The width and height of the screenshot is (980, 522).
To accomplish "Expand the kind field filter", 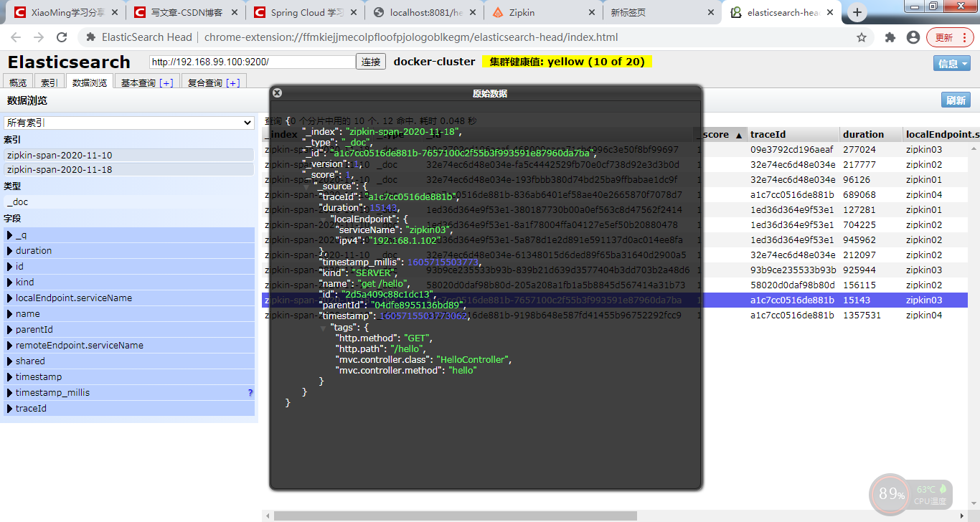I will pos(129,283).
